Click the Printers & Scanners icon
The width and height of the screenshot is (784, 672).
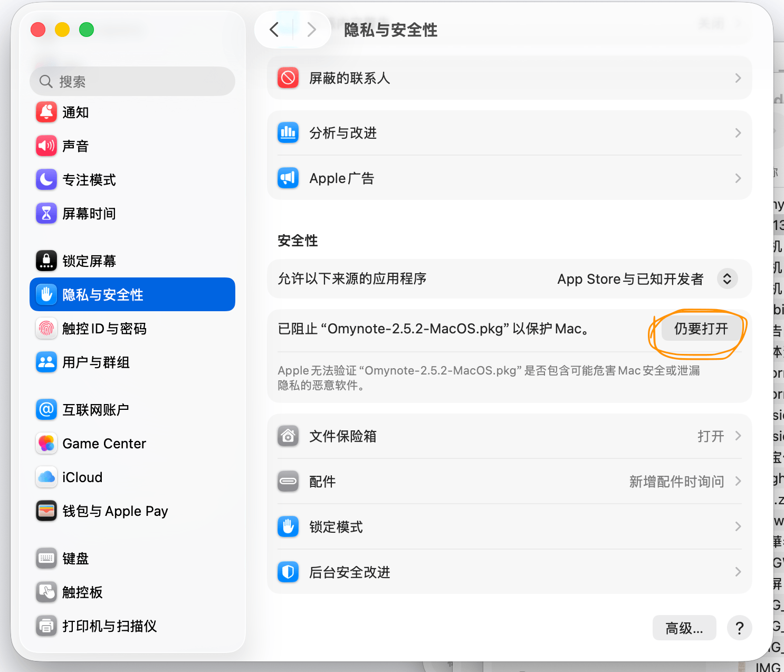46,626
